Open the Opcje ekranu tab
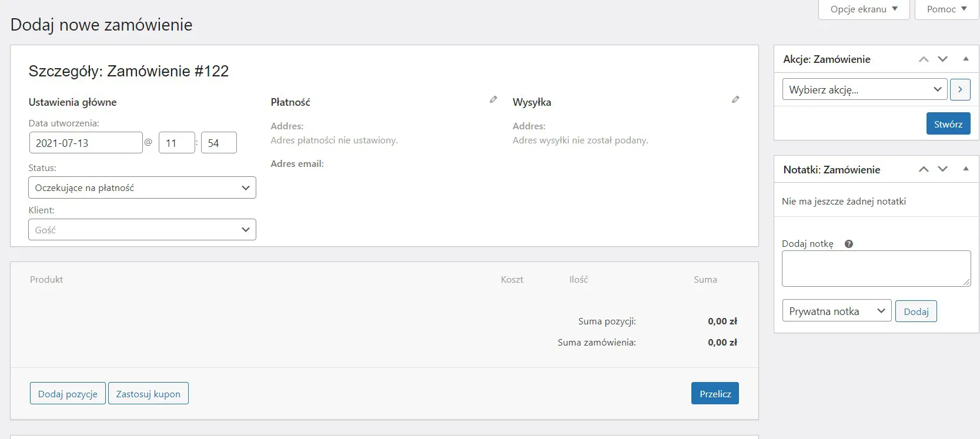980x439 pixels. (x=864, y=9)
